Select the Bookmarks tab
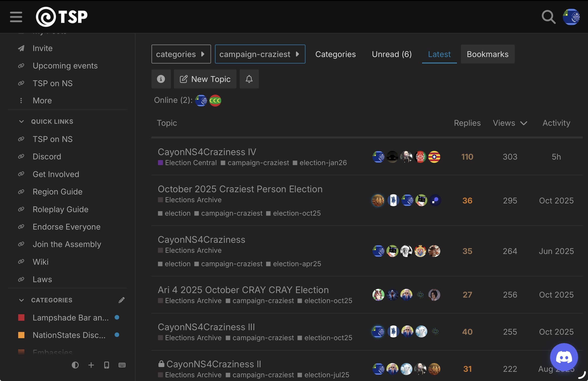This screenshot has width=588, height=381. pyautogui.click(x=488, y=54)
